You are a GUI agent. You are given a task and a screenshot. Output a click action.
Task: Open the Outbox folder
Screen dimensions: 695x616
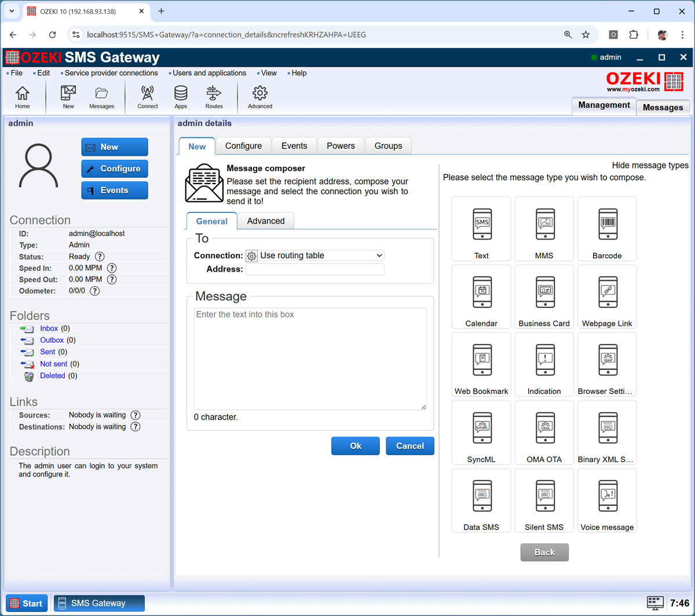(52, 340)
